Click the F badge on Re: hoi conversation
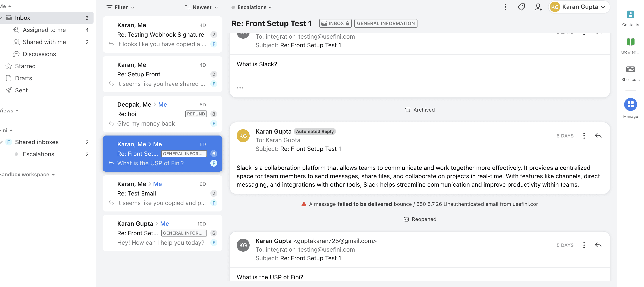Image resolution: width=644 pixels, height=287 pixels. click(x=214, y=123)
